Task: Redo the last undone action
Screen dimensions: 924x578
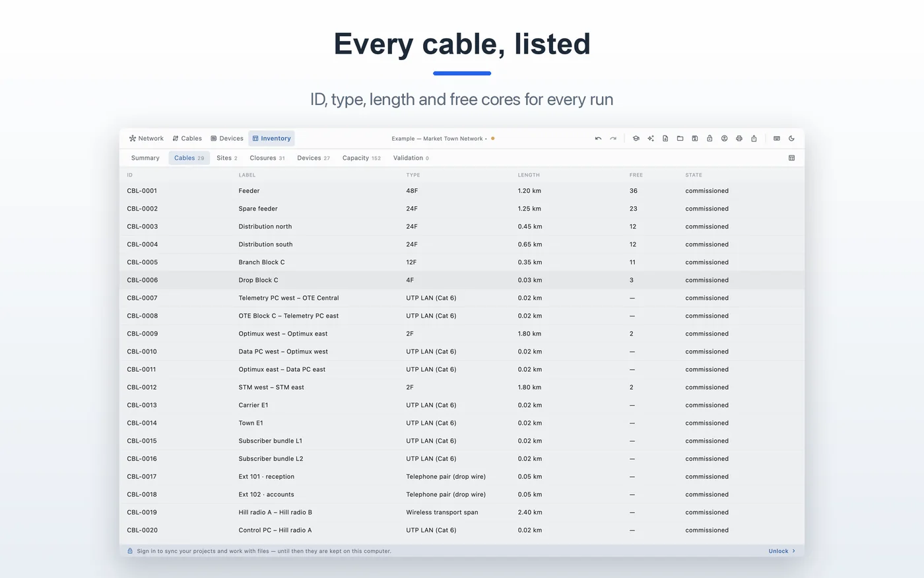Action: 613,139
